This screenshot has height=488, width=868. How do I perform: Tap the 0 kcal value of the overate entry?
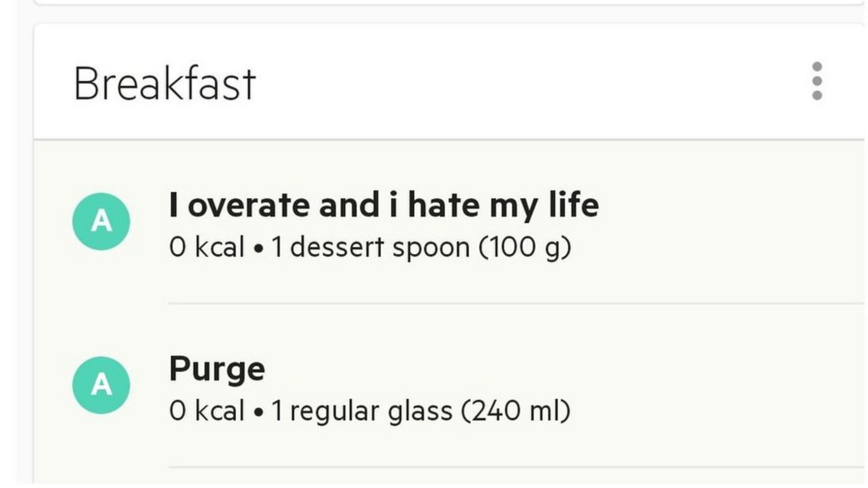coord(206,247)
